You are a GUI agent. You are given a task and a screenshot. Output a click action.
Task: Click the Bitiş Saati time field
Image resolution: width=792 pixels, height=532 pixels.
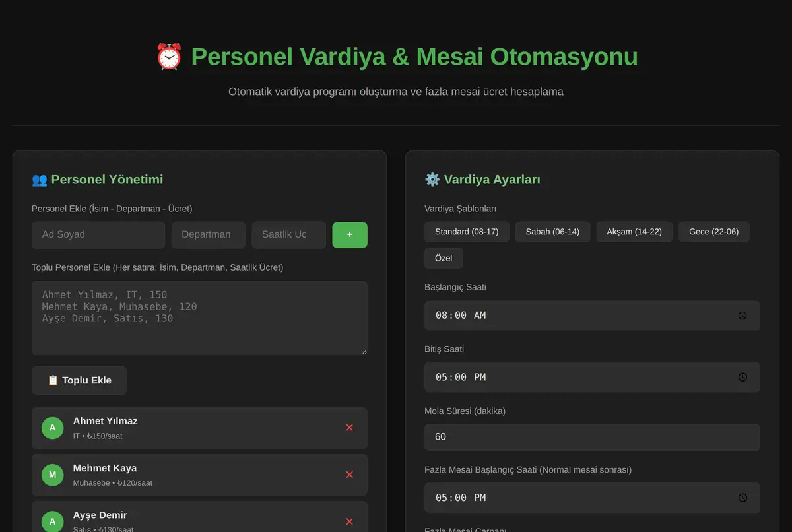coord(592,377)
